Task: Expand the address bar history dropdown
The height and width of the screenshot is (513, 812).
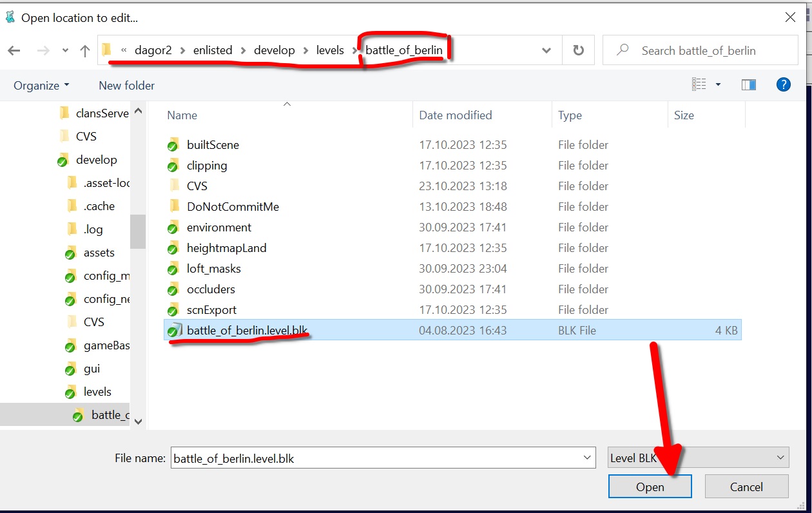Action: tap(546, 50)
